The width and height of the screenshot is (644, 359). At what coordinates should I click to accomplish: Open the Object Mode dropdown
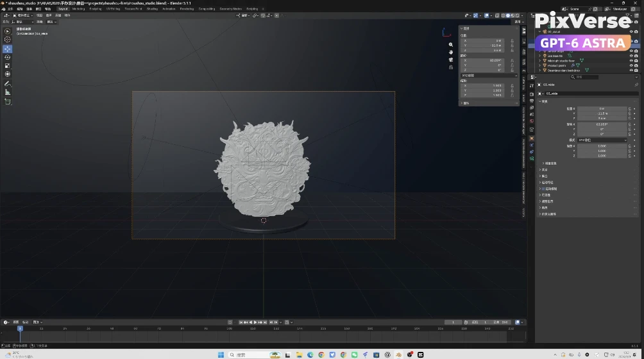22,15
